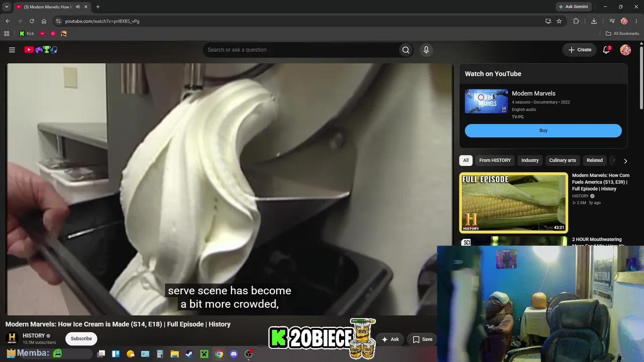Open the YouTube account avatar menu
644x362 pixels.
coord(625,50)
